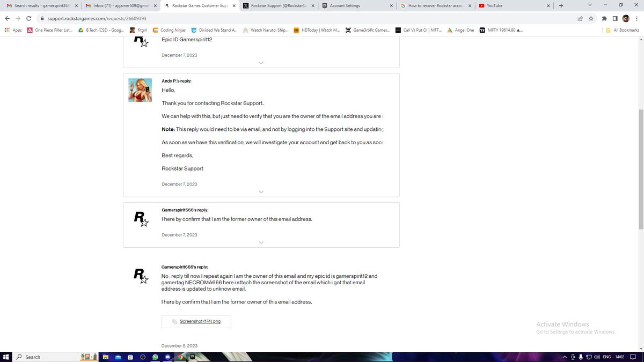Open B.Tech (CSE) Google Drive bookmark
This screenshot has height=362, width=644.
point(101,30)
